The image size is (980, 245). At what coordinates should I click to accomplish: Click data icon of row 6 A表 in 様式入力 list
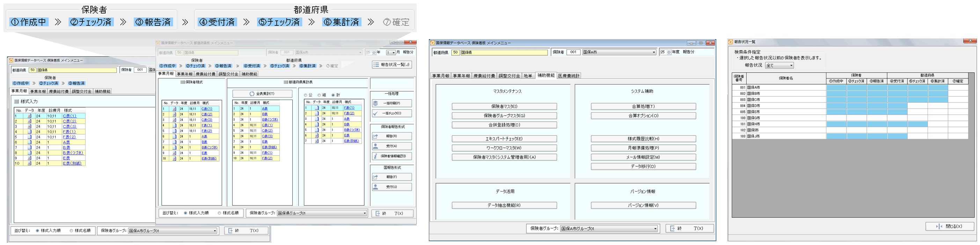29,142
